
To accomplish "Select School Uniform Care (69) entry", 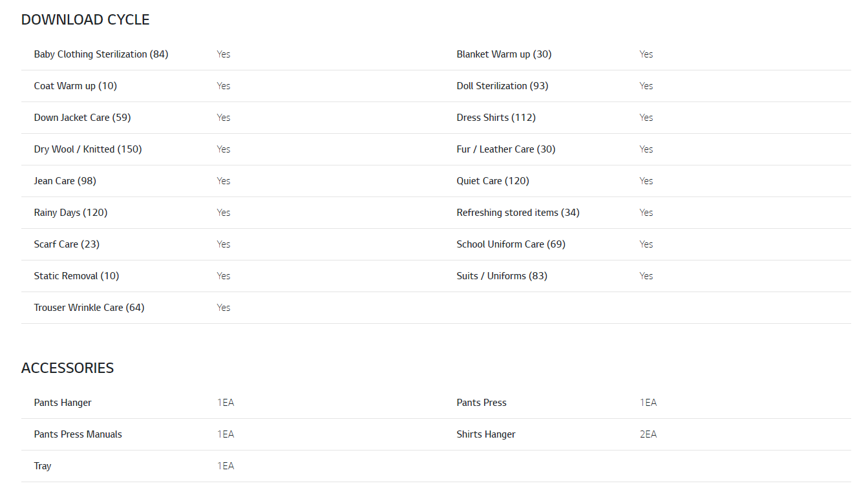I will [511, 244].
